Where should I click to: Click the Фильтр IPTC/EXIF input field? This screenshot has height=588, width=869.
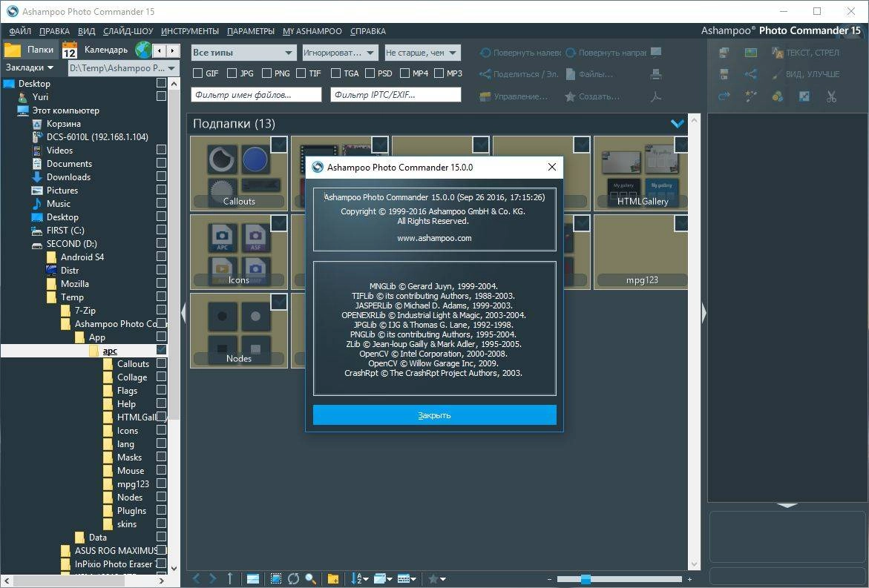(396, 95)
